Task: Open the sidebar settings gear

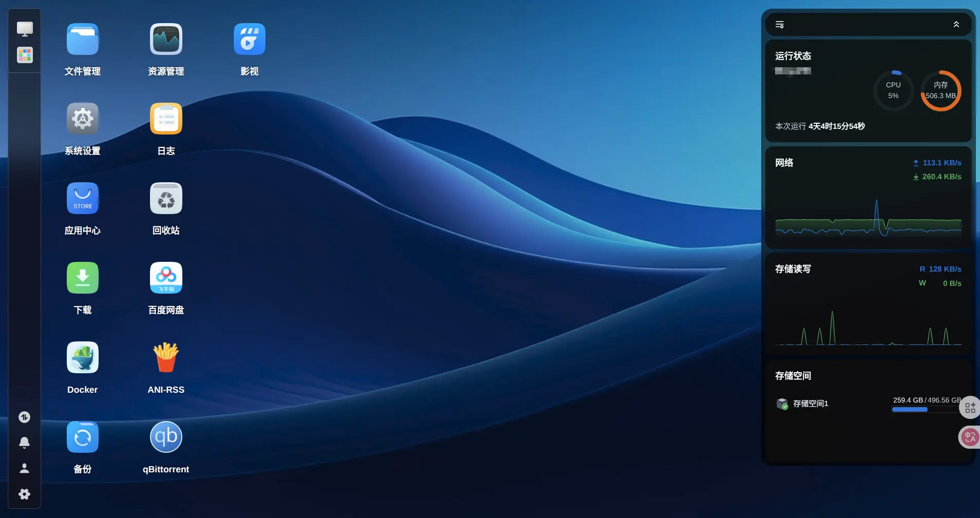Action: [24, 494]
